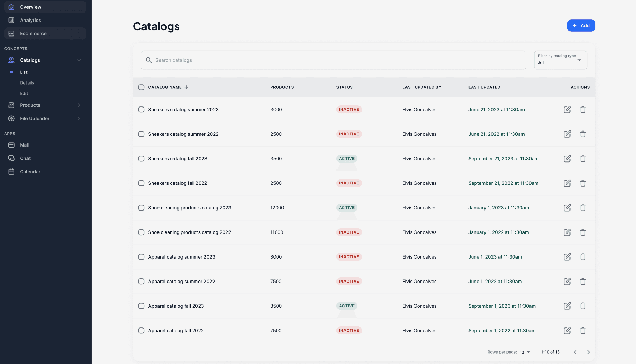Click the Mail icon in sidebar

click(x=11, y=145)
